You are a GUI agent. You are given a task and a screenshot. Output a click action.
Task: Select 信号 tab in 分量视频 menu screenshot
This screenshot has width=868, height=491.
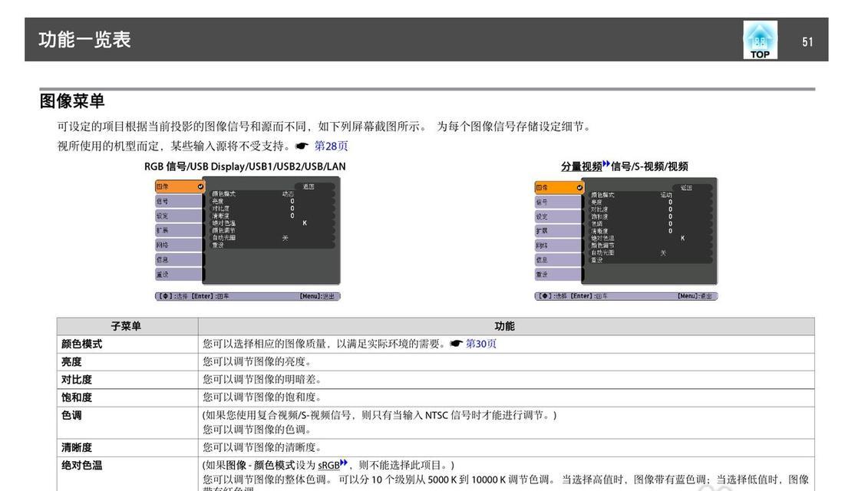click(x=558, y=202)
